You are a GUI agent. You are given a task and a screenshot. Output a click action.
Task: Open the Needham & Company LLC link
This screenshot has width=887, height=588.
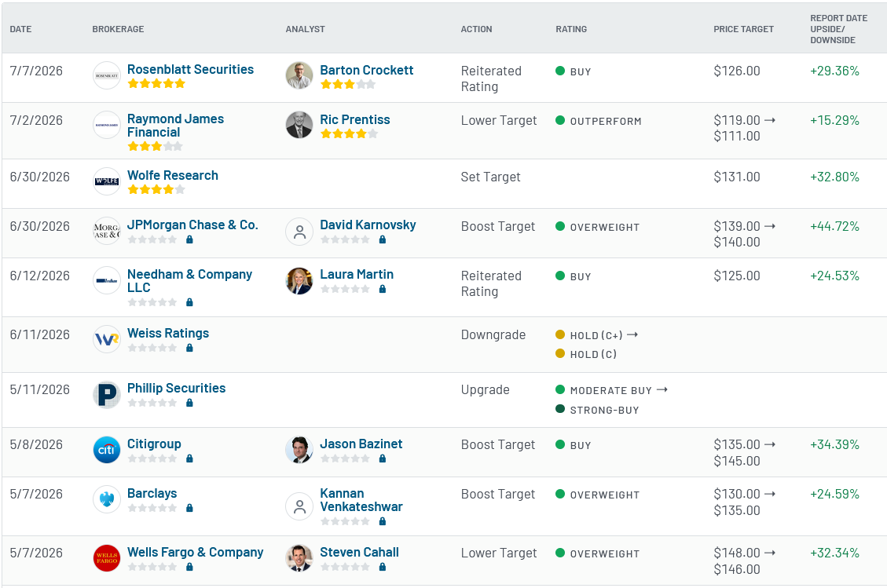[189, 281]
